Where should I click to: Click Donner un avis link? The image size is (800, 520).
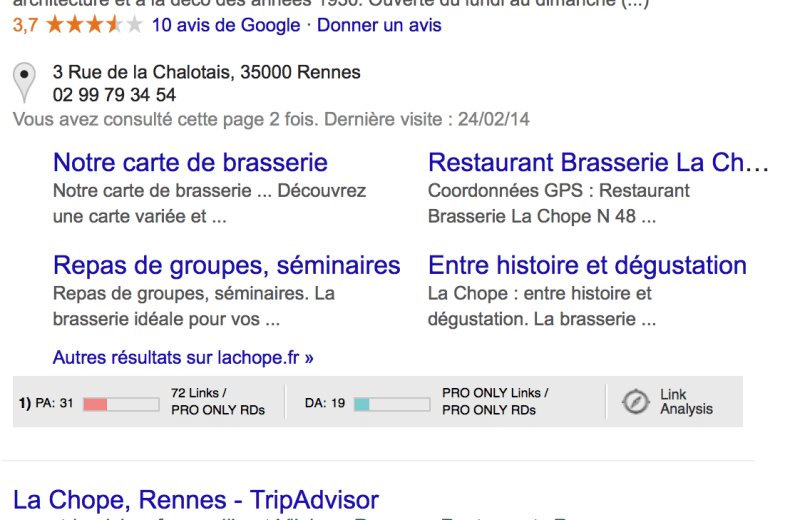[379, 25]
